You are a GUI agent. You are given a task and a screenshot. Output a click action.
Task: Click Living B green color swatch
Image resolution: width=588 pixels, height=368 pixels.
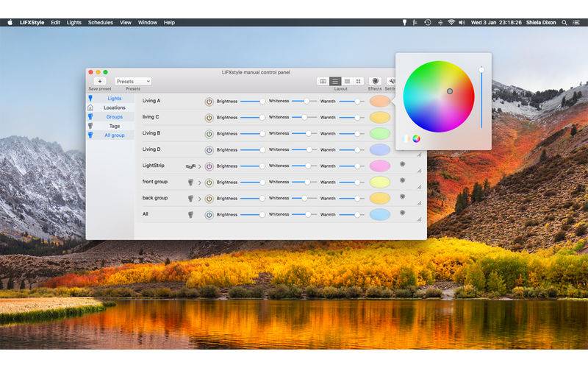point(380,134)
